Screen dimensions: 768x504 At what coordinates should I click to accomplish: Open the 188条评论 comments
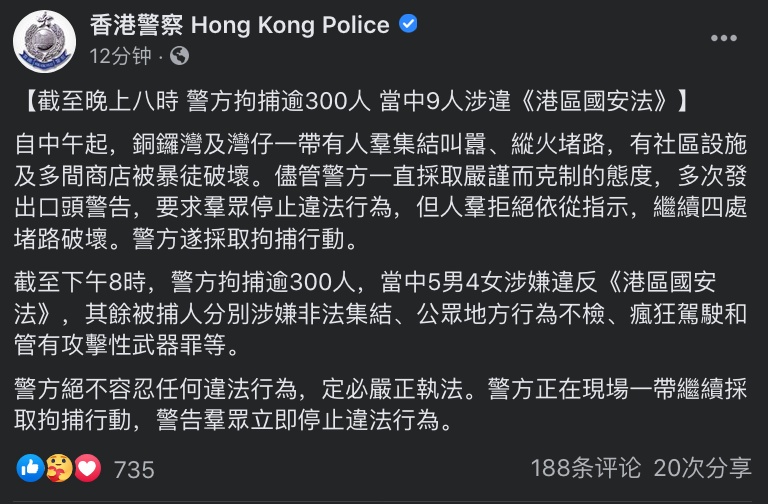[586, 468]
